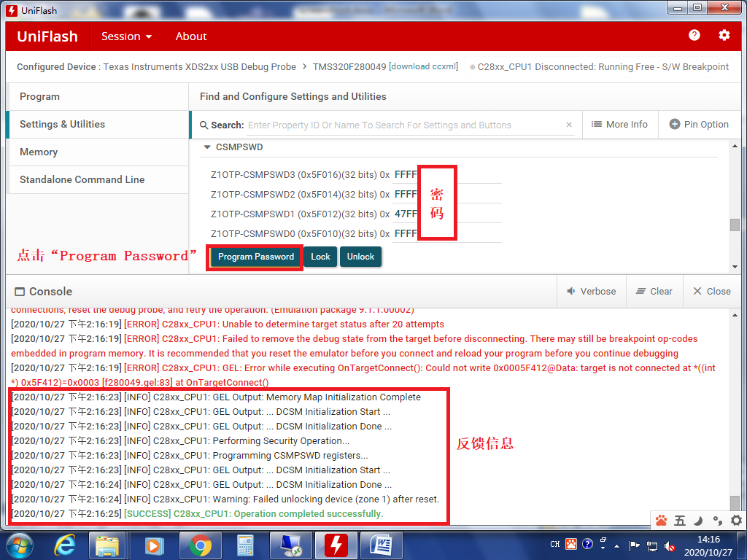Click the search magnifier icon

click(x=204, y=125)
